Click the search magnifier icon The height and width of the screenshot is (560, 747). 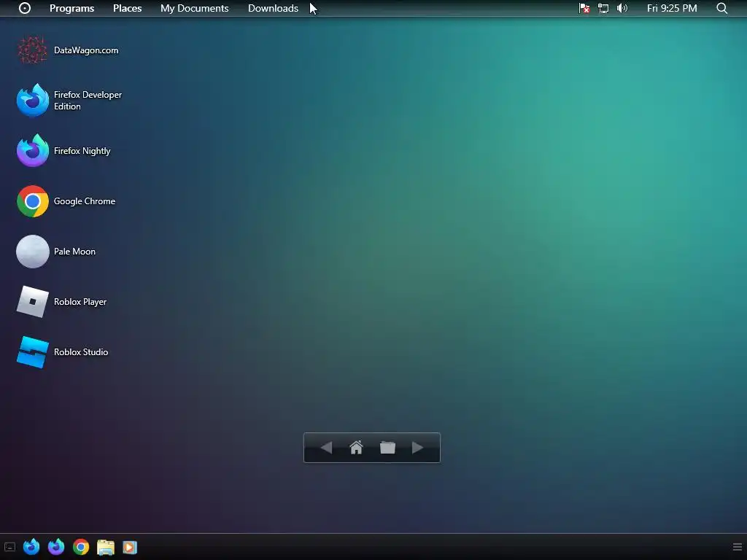[x=721, y=8]
